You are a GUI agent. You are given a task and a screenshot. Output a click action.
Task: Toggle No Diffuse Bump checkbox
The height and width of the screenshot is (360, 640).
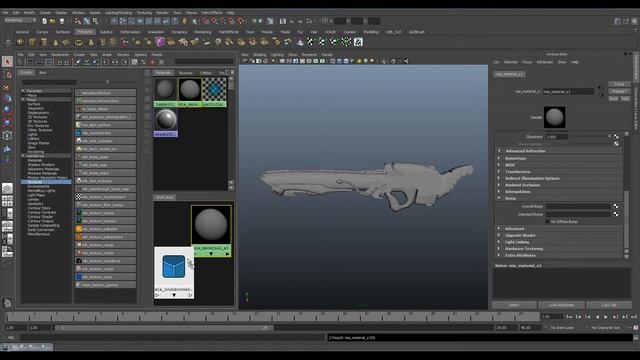[547, 222]
